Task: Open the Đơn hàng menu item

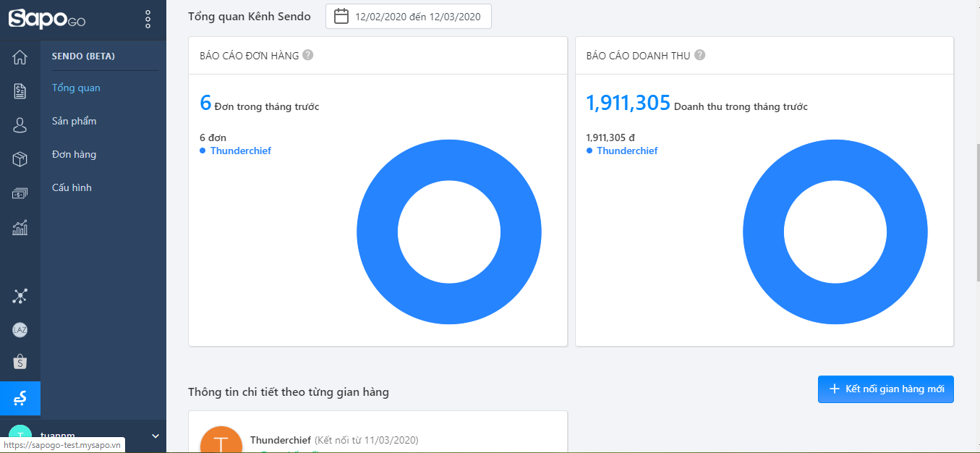Action: (x=74, y=154)
